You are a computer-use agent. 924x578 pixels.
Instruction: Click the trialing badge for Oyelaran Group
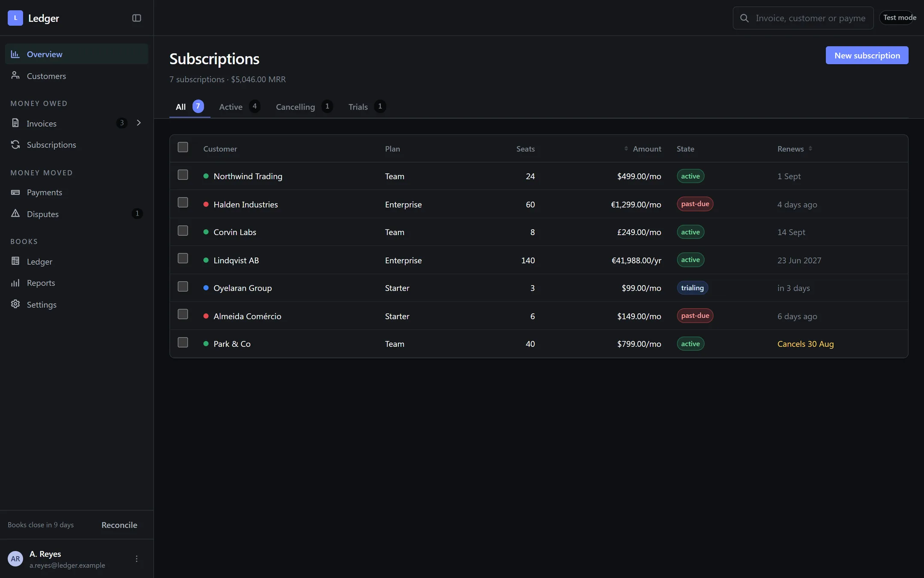pyautogui.click(x=692, y=288)
